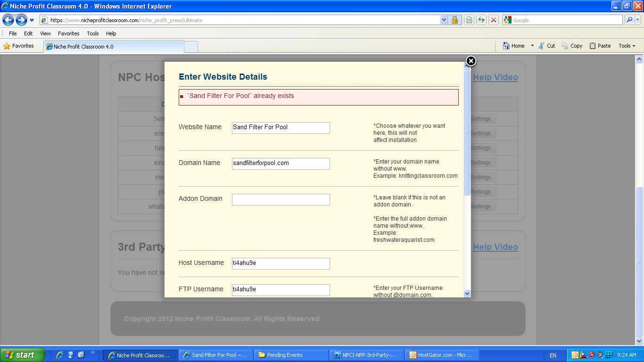Click the compatibility view icon
This screenshot has width=644, height=362.
tap(469, 20)
